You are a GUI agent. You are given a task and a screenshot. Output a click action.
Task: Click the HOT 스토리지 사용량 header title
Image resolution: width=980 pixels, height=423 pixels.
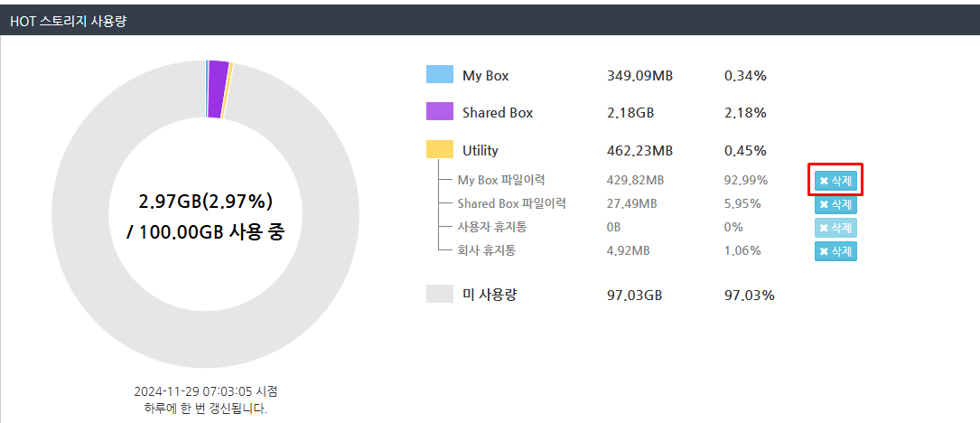tap(69, 20)
